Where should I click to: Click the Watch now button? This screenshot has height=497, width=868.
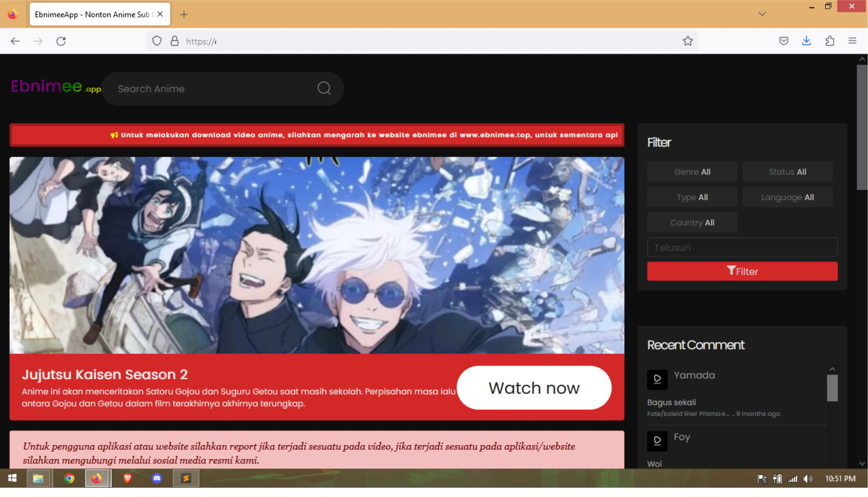click(534, 388)
